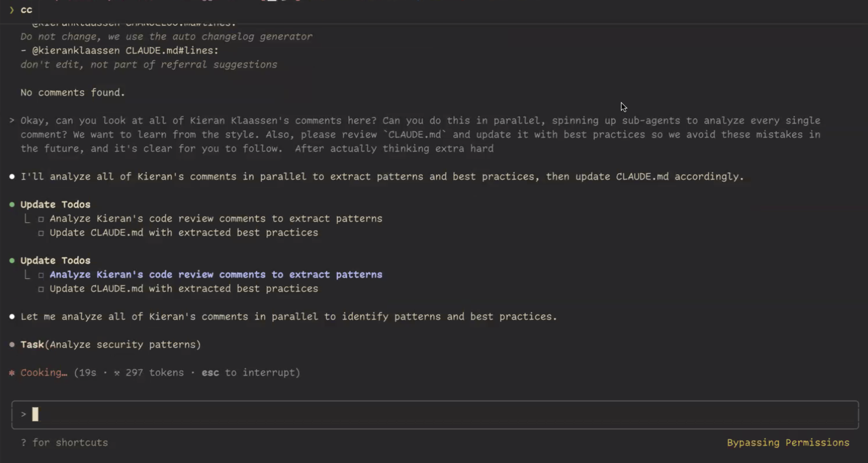Click the gray bullet beside Task(Analyze security patterns)

tap(12, 344)
